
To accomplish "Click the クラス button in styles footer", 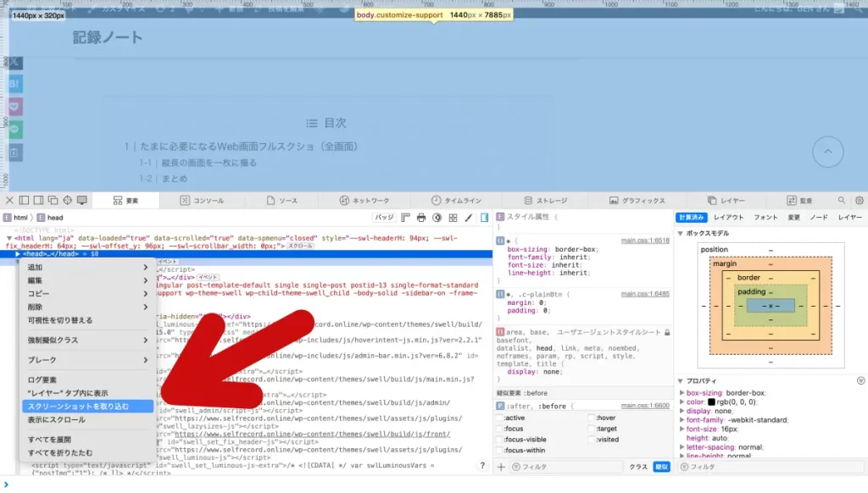I will coord(637,467).
